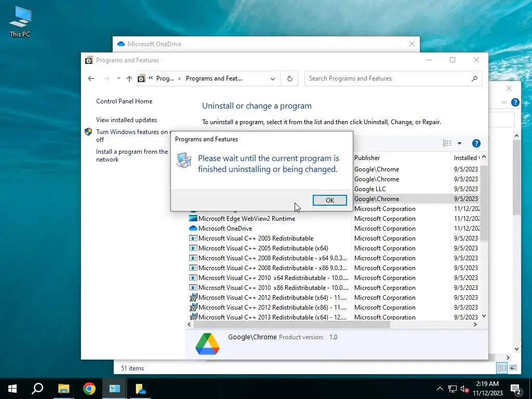Refresh the Programs and Features list
The height and width of the screenshot is (399, 532).
(x=289, y=79)
